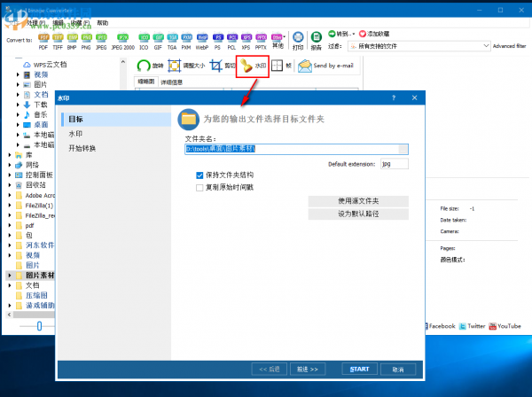Image resolution: width=532 pixels, height=397 pixels.
Task: Click the browse button beside folder path
Action: [403, 149]
